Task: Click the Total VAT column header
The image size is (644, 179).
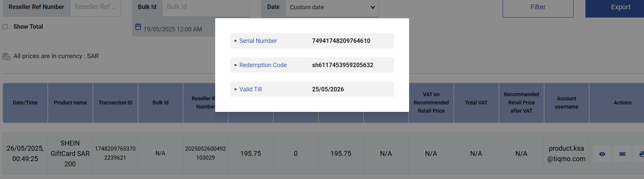Action: [476, 103]
